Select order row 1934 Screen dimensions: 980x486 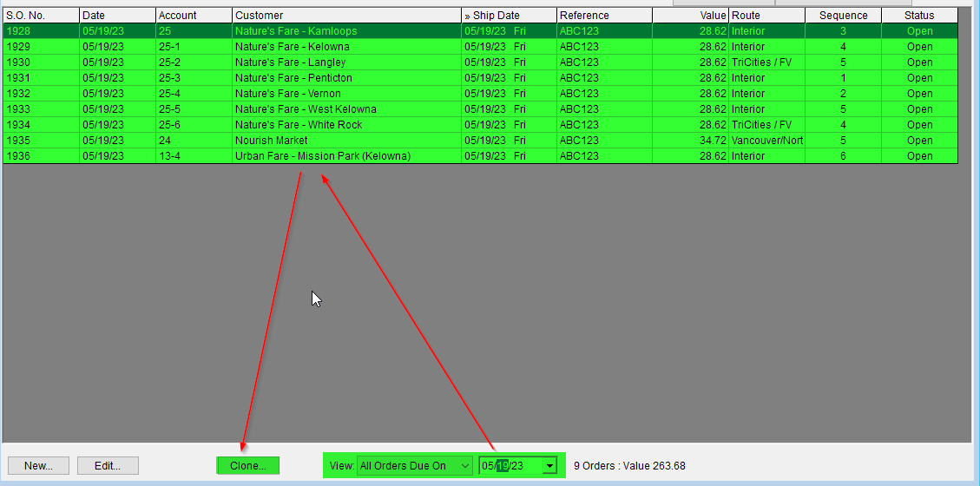click(480, 124)
